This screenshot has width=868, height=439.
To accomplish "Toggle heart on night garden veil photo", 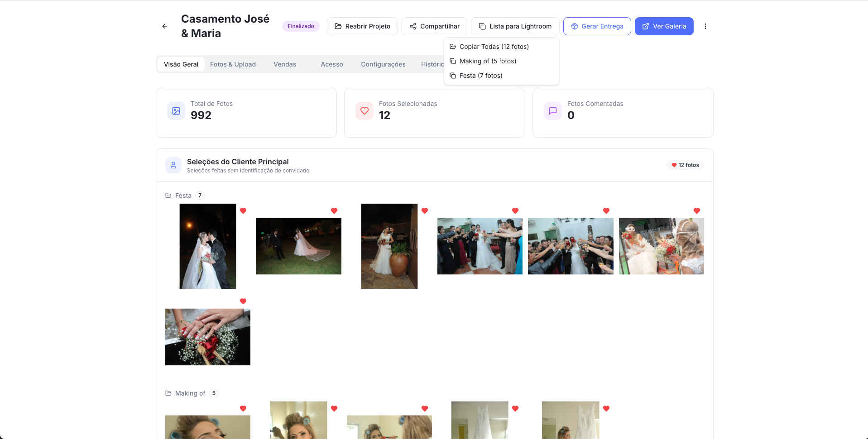I will tap(334, 211).
